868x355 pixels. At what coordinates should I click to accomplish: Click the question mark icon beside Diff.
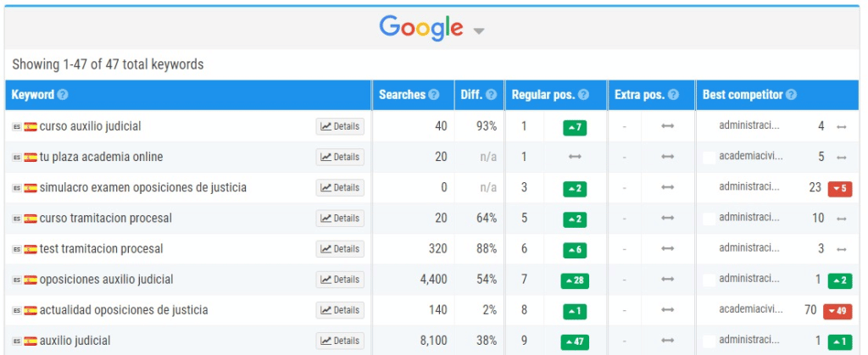pos(492,95)
